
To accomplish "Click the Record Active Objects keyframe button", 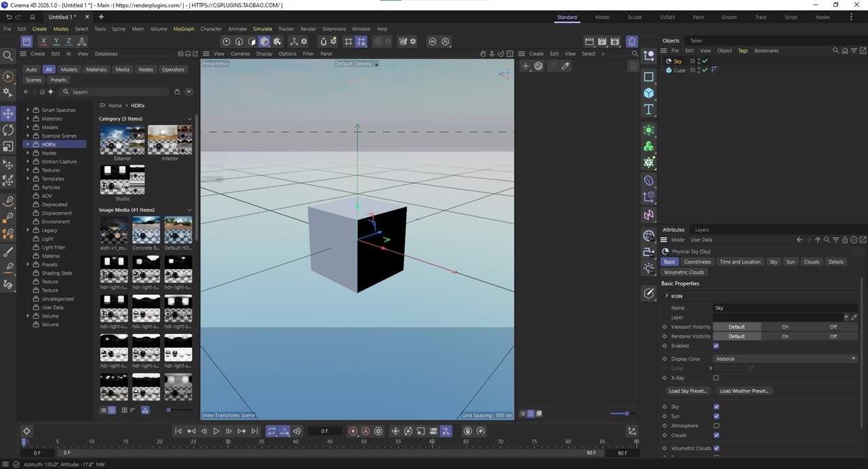I will pyautogui.click(x=353, y=431).
